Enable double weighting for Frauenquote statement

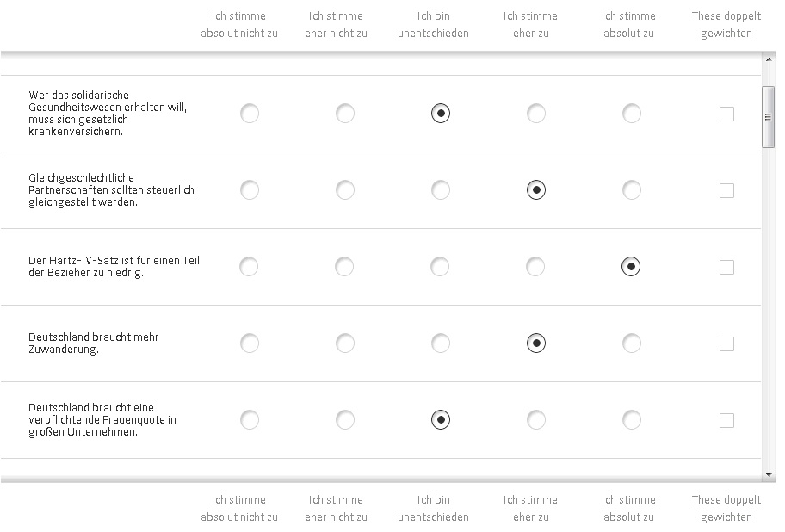[726, 420]
